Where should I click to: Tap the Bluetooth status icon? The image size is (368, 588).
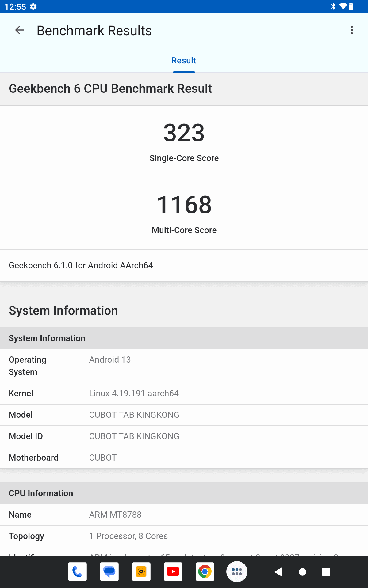tap(333, 6)
